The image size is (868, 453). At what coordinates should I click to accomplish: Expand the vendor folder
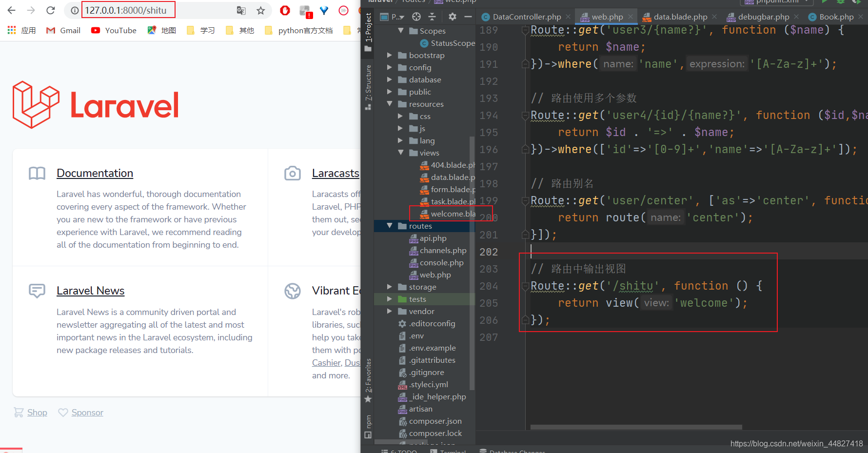(389, 311)
